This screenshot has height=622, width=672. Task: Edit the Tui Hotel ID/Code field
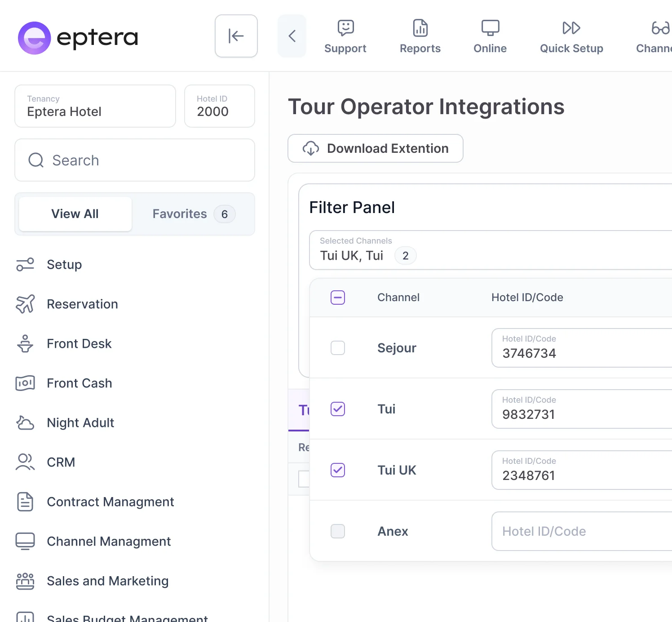point(582,409)
